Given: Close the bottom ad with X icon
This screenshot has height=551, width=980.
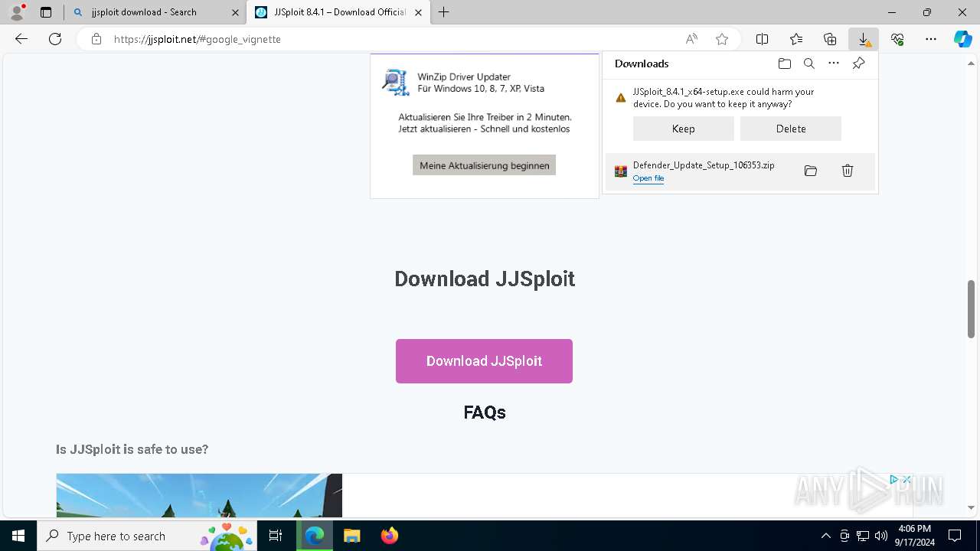Looking at the screenshot, I should (907, 480).
